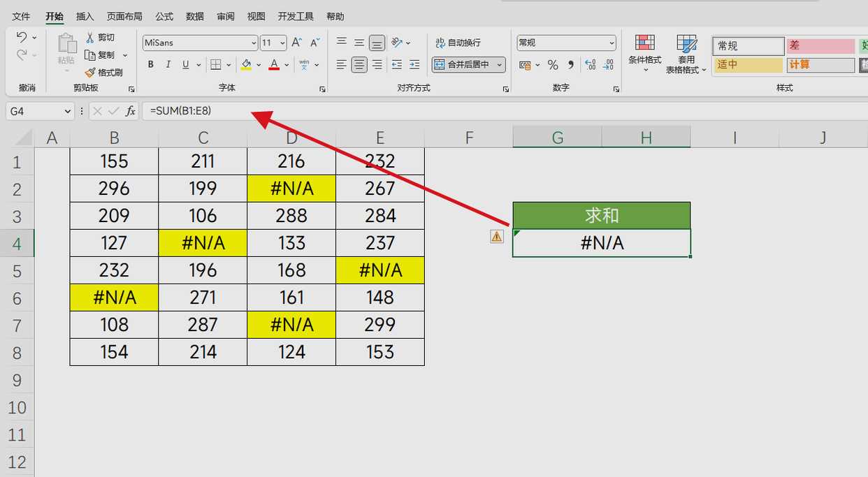
Task: Click the increase font size icon
Action: coord(297,43)
